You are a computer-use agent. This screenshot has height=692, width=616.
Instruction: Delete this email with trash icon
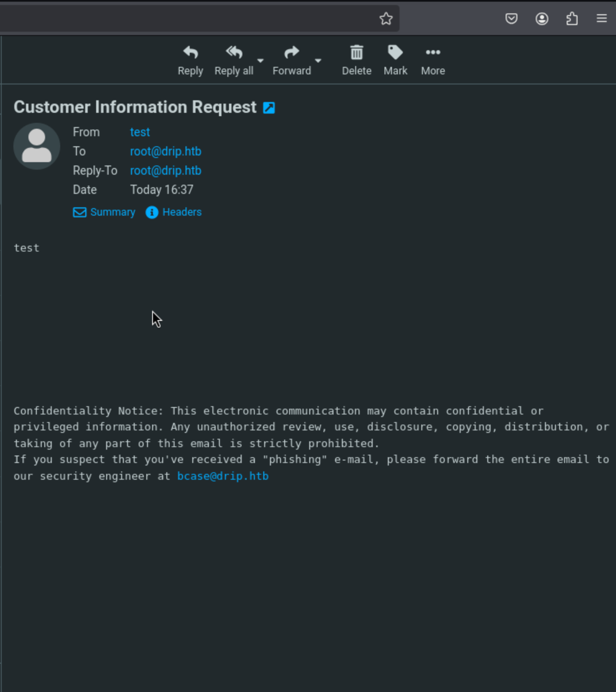pyautogui.click(x=356, y=53)
